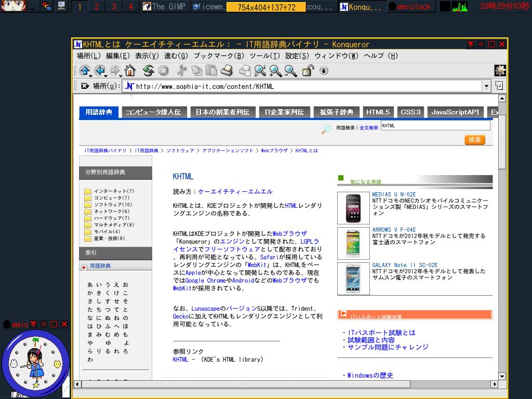Switch to the HTML5 tab
The height and width of the screenshot is (399, 532).
pos(377,112)
